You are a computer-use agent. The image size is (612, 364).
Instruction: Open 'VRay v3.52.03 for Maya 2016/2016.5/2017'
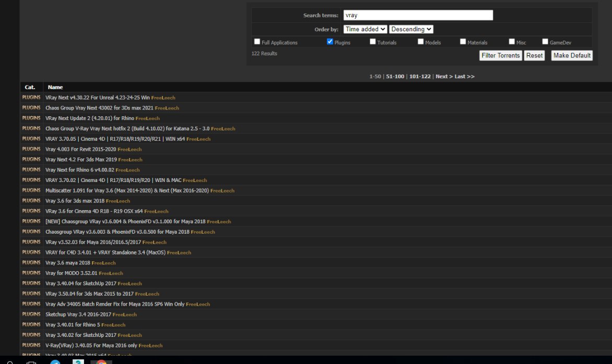93,242
